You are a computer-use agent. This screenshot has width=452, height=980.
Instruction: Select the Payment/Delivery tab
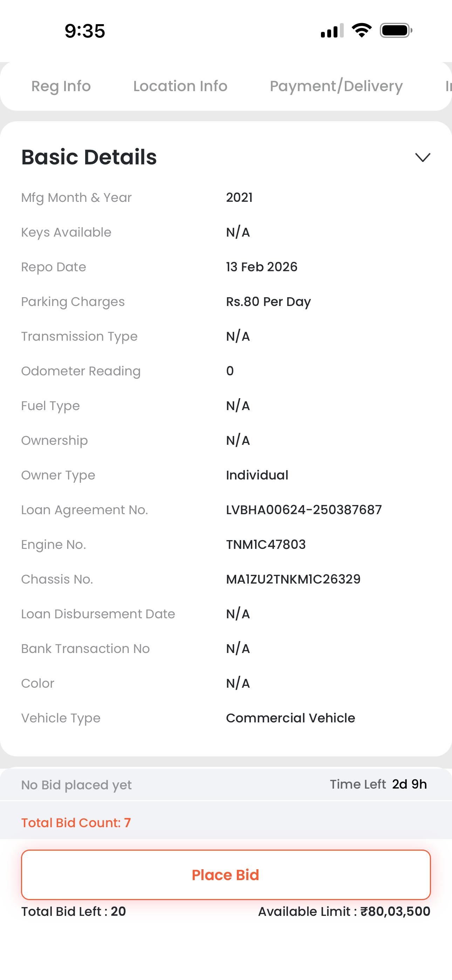[x=336, y=86]
